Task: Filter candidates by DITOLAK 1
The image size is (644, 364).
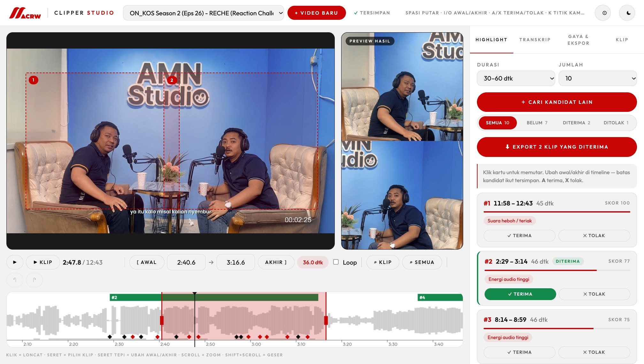Action: click(616, 123)
